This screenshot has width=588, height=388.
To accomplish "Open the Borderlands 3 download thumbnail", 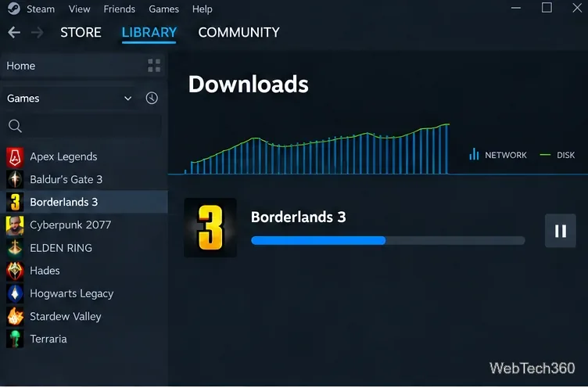I will (210, 228).
